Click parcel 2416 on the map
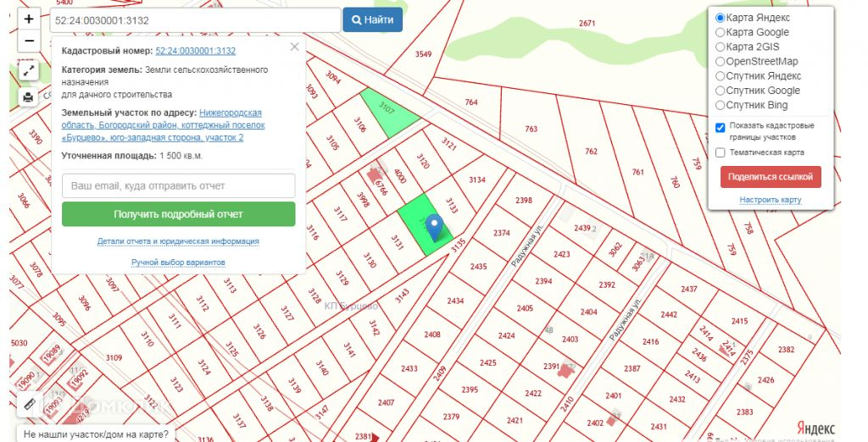 tap(650, 342)
